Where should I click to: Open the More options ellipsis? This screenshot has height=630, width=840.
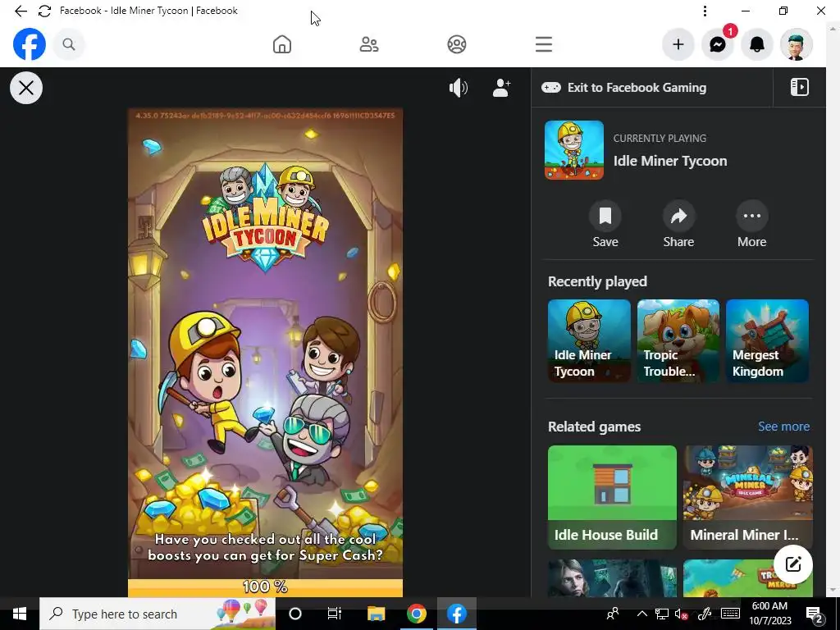tap(751, 216)
